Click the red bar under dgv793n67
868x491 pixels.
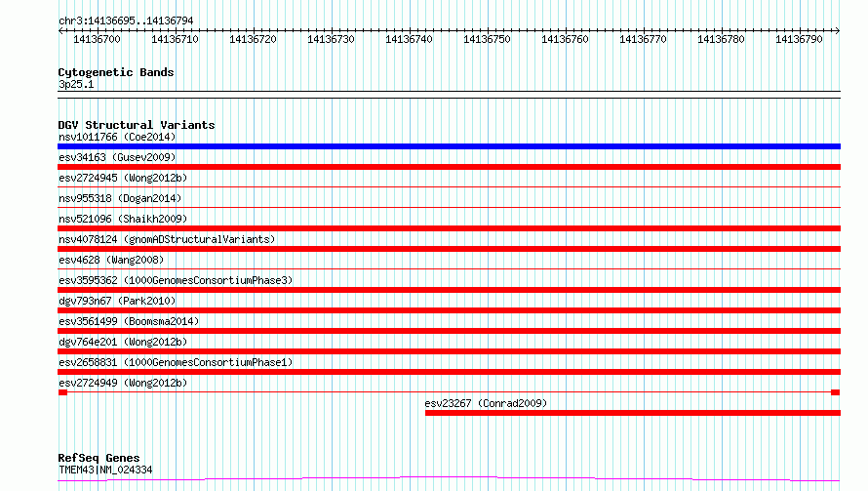click(449, 310)
